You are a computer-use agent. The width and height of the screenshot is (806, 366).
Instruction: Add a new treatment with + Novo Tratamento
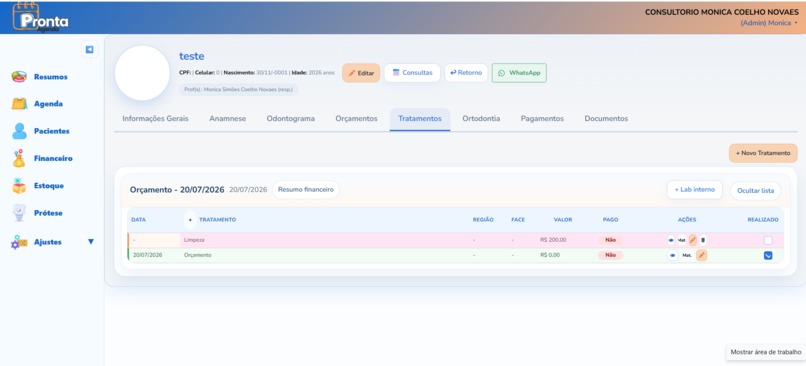[763, 153]
